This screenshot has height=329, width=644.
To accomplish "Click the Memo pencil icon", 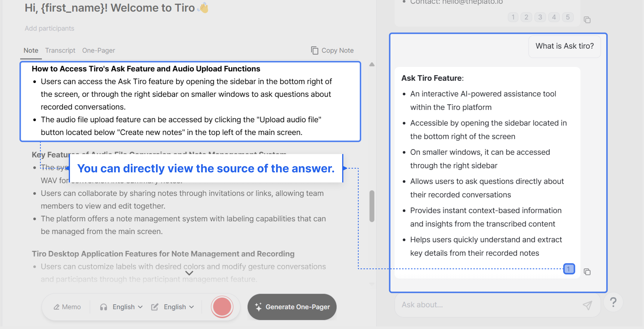I will tap(56, 307).
